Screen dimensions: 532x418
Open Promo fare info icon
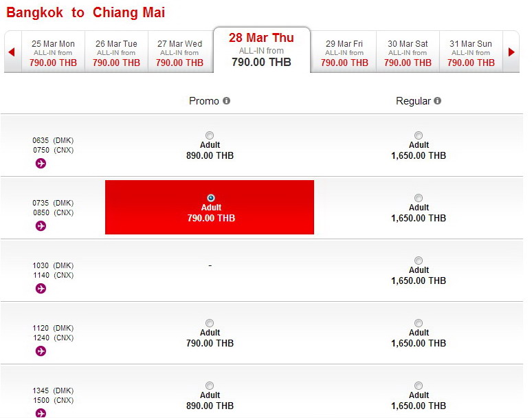pyautogui.click(x=226, y=101)
